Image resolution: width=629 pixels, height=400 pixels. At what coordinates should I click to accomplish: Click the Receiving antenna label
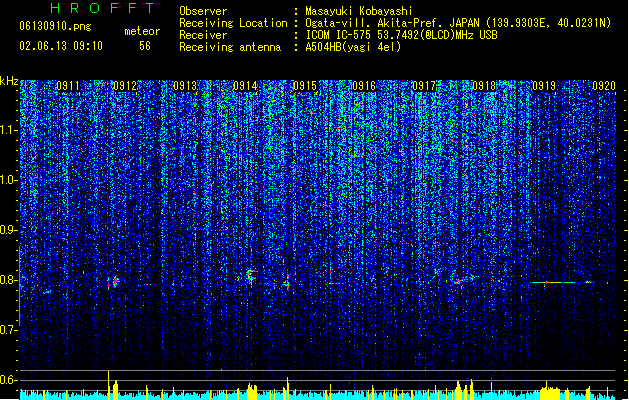tap(230, 47)
